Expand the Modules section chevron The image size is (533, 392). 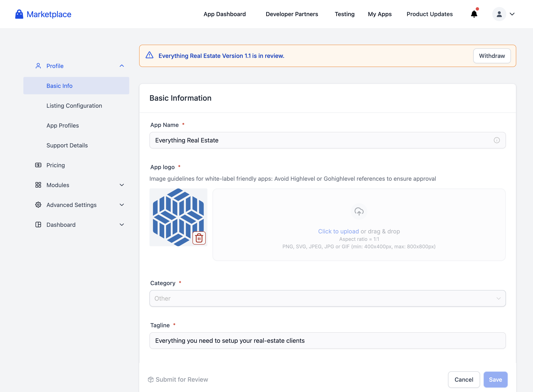[122, 185]
